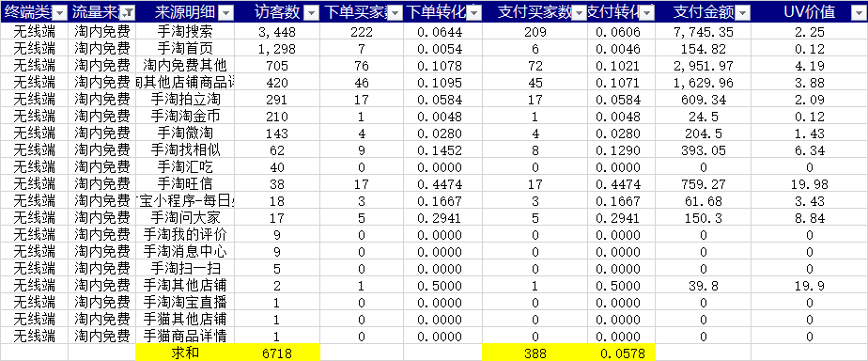868x361 pixels.
Task: Select UV value cell 6.34
Action: click(x=810, y=150)
